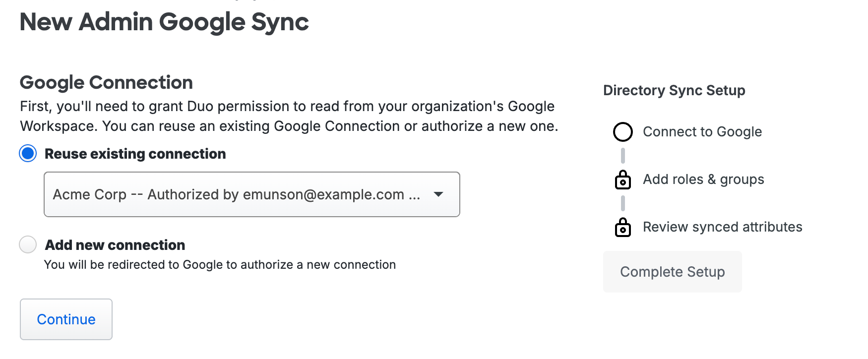The width and height of the screenshot is (868, 359).
Task: Select the "Review synced attributes" setup step
Action: pos(722,227)
